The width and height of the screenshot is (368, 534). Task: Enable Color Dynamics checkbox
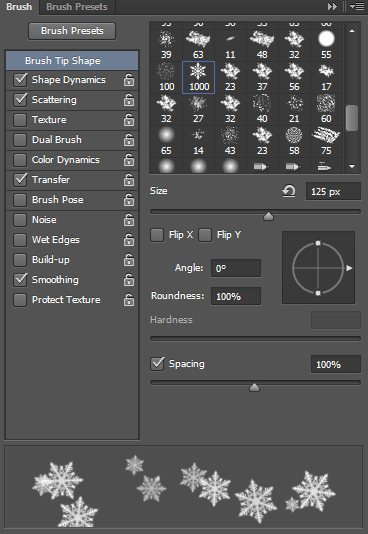tap(20, 160)
